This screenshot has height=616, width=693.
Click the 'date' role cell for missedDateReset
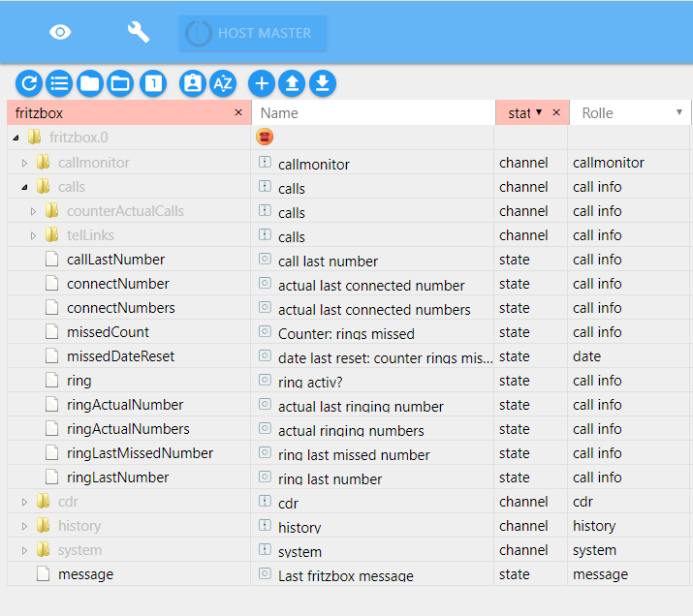pyautogui.click(x=586, y=356)
